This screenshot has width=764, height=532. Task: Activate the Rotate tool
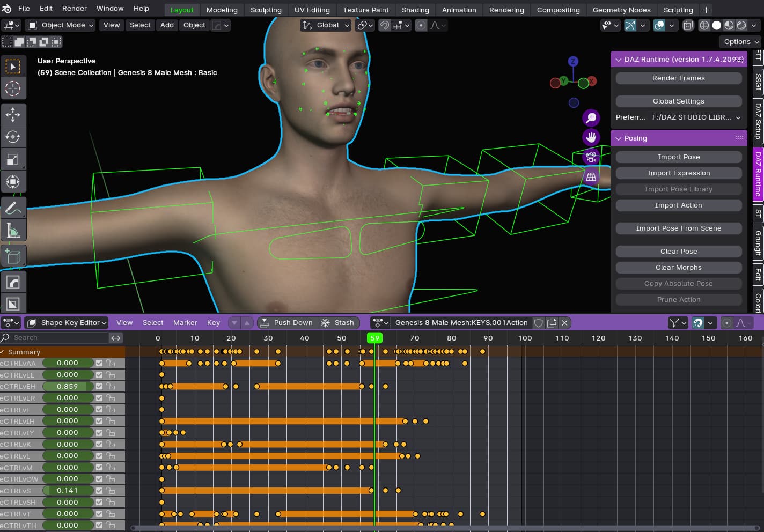tap(13, 137)
